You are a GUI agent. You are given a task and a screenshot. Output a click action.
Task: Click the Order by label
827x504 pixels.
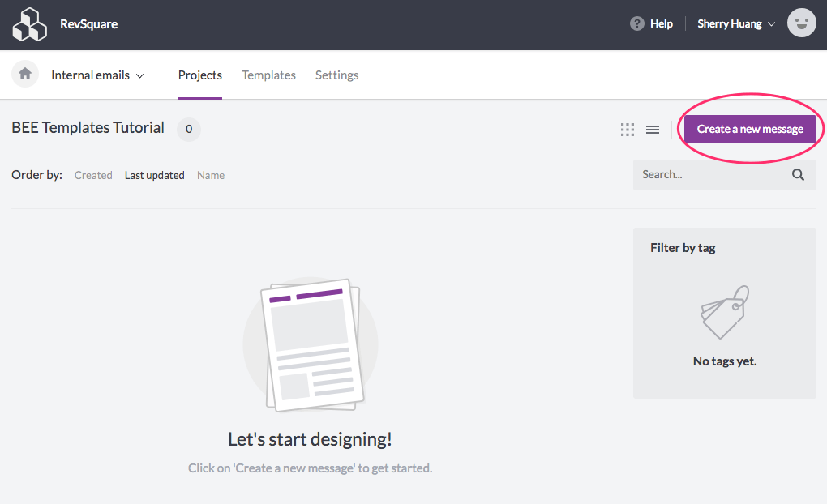click(37, 175)
